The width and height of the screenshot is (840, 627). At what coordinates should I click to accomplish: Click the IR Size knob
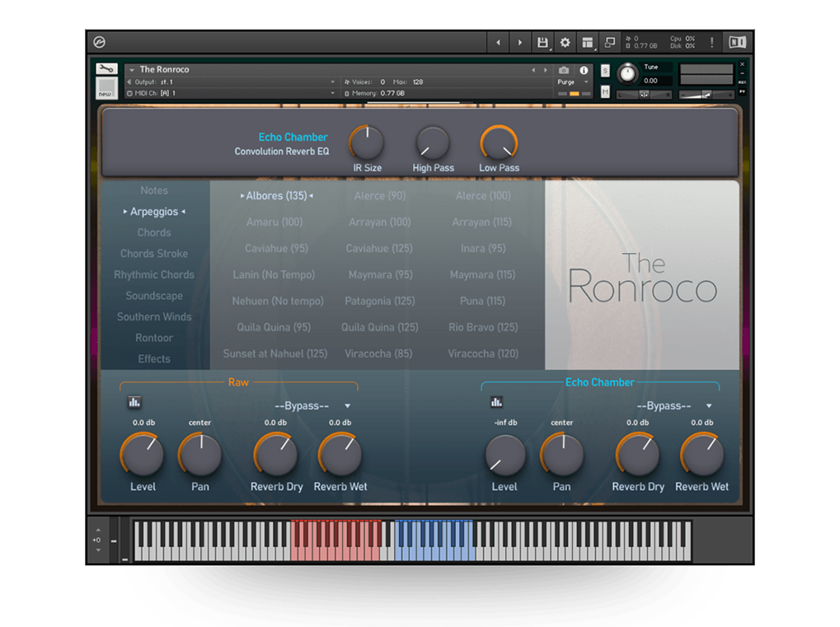367,143
